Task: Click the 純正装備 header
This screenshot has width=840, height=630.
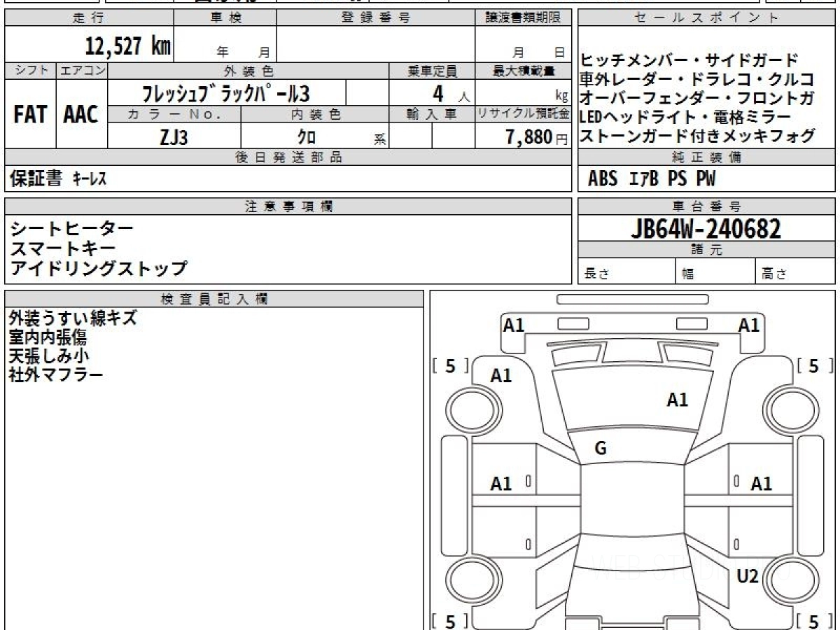Action: (707, 157)
